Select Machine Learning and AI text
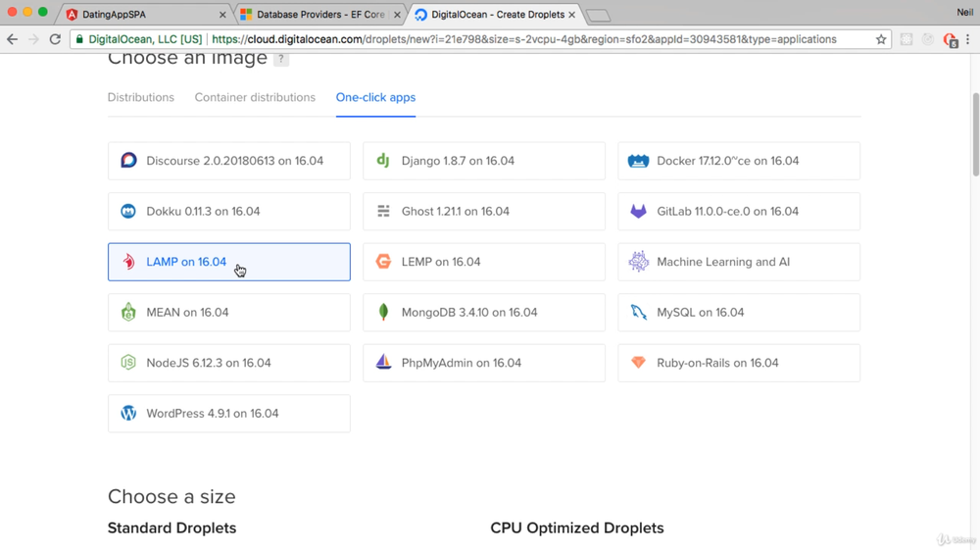This screenshot has height=550, width=980. tap(723, 262)
